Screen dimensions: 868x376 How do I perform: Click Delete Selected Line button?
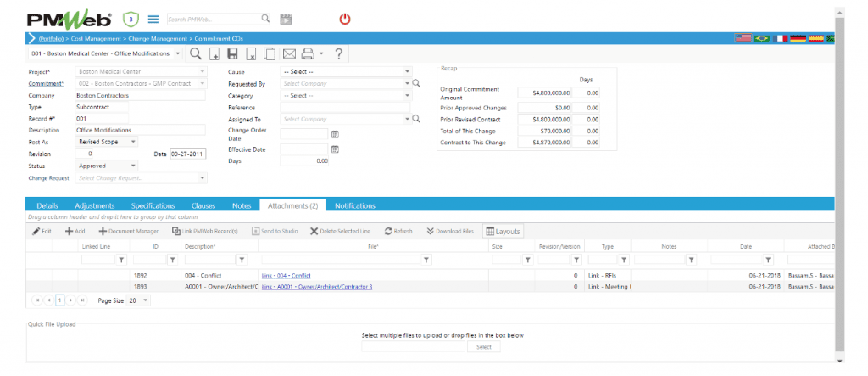tap(340, 231)
